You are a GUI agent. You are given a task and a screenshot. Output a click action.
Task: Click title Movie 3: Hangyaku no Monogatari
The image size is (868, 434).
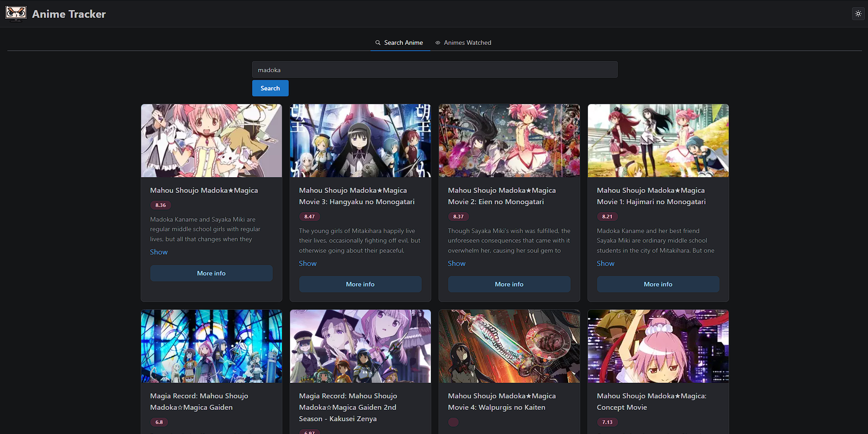tap(357, 196)
